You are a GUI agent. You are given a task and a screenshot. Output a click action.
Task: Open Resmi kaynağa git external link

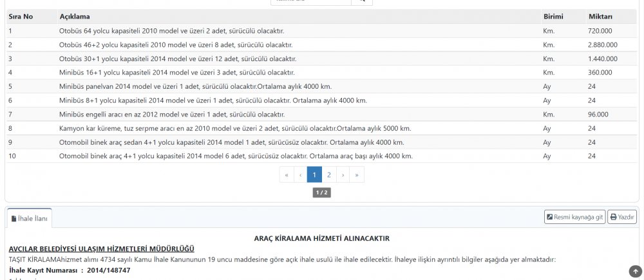coord(575,218)
